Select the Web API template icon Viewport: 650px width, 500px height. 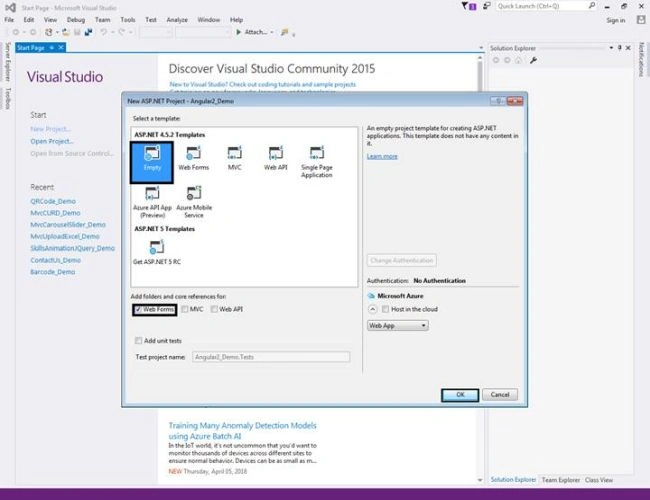pos(276,158)
